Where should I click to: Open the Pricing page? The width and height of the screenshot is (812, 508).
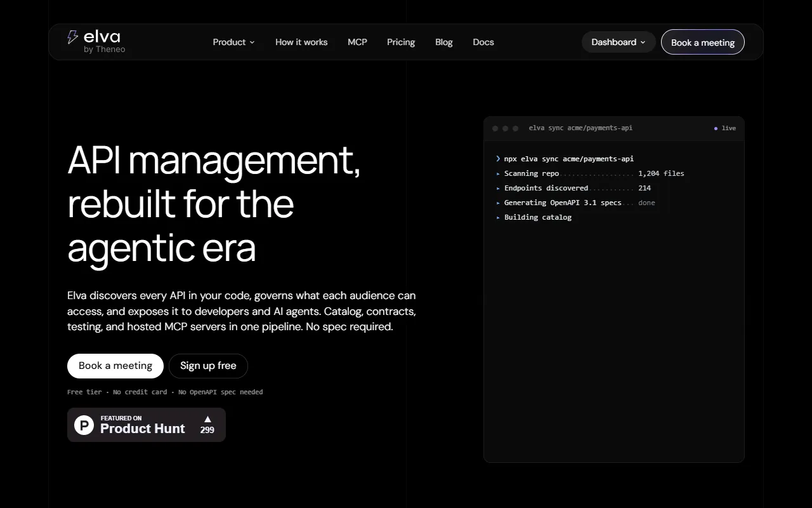pyautogui.click(x=401, y=42)
